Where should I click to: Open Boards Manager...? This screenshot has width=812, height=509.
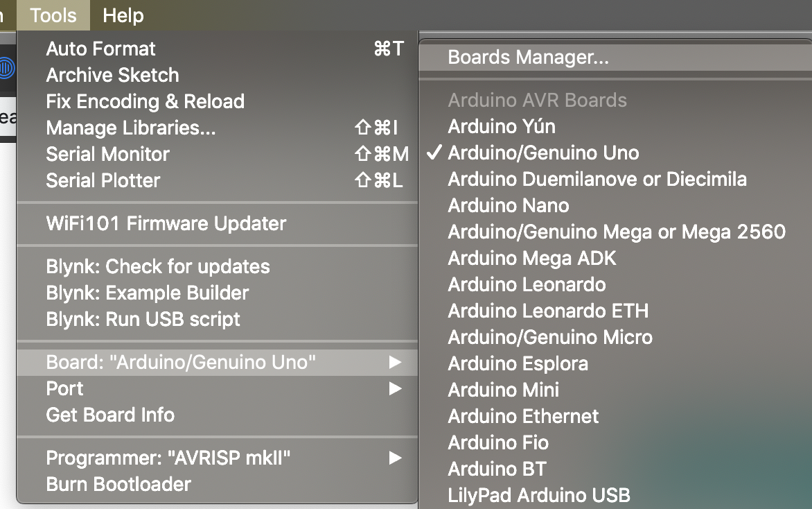pos(615,57)
